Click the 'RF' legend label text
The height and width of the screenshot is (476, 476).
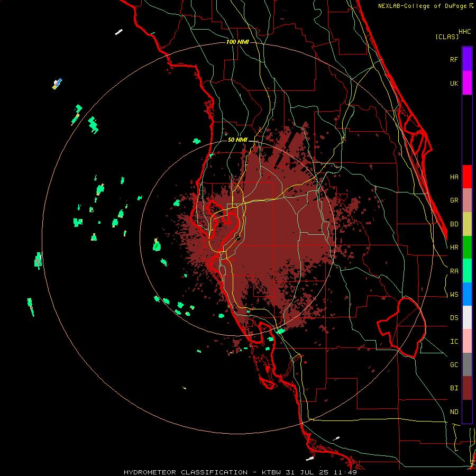(454, 59)
